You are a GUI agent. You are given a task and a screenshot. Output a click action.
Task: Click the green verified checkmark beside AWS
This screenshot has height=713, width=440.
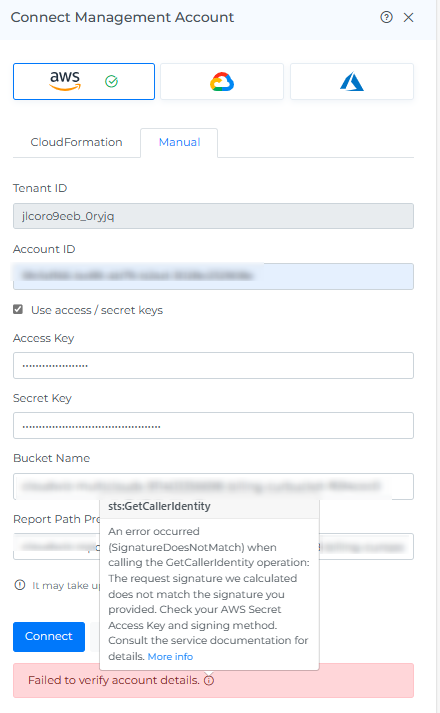pyautogui.click(x=111, y=81)
